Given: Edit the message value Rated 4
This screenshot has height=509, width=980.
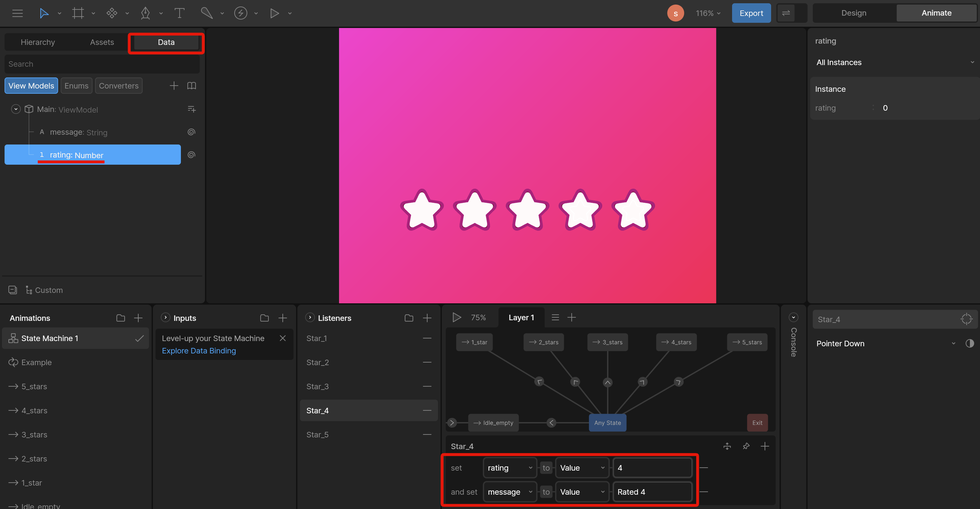Looking at the screenshot, I should 652,492.
